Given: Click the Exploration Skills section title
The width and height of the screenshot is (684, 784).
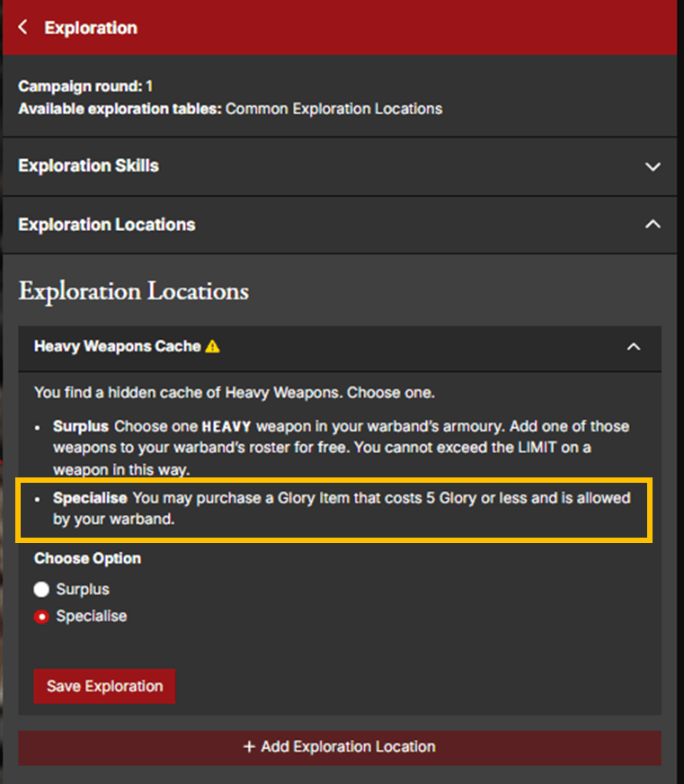Looking at the screenshot, I should pos(89,166).
